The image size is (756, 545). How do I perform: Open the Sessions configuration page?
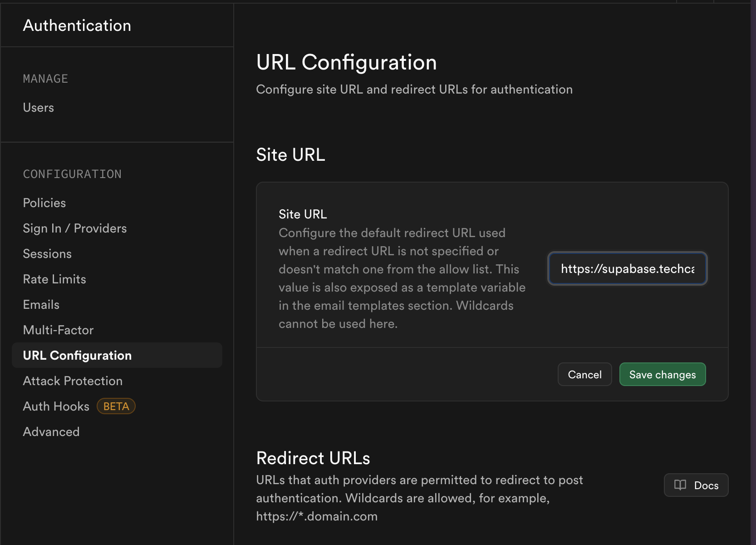coord(47,253)
